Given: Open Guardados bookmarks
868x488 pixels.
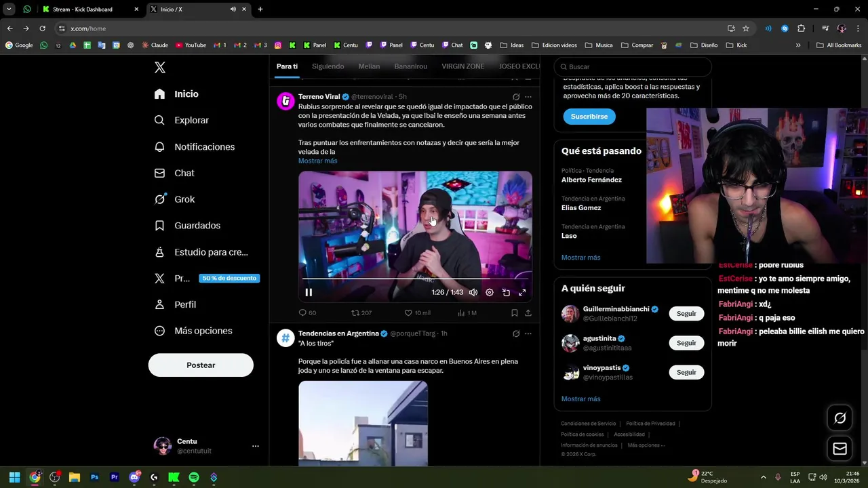Looking at the screenshot, I should (x=187, y=226).
